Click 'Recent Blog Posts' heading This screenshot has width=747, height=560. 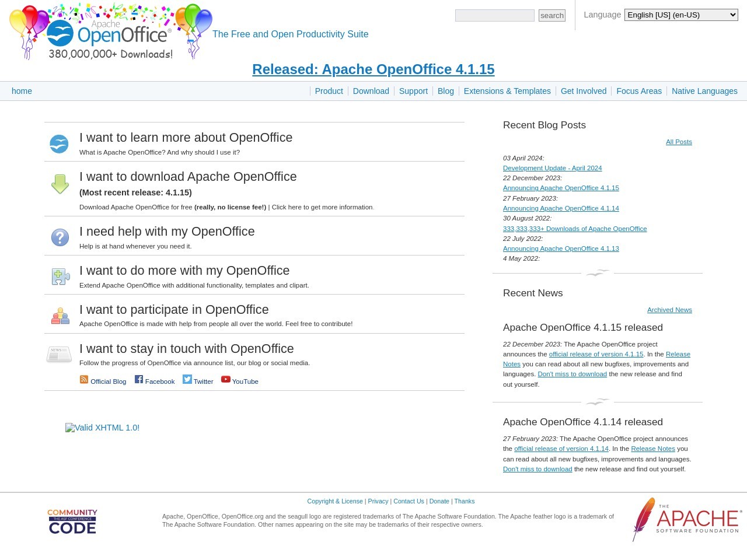pyautogui.click(x=544, y=125)
